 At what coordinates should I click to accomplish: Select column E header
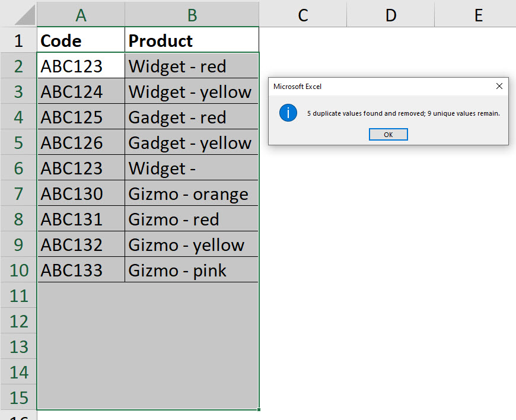478,14
